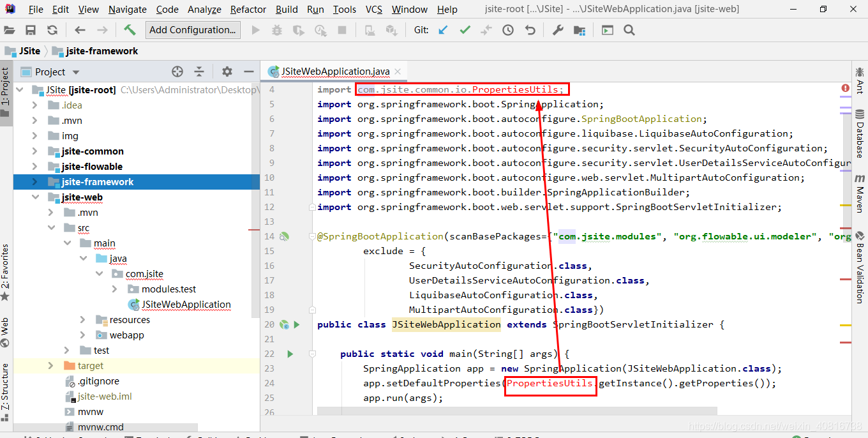Click the Debug bug icon
Image resolution: width=868 pixels, height=438 pixels.
276,30
